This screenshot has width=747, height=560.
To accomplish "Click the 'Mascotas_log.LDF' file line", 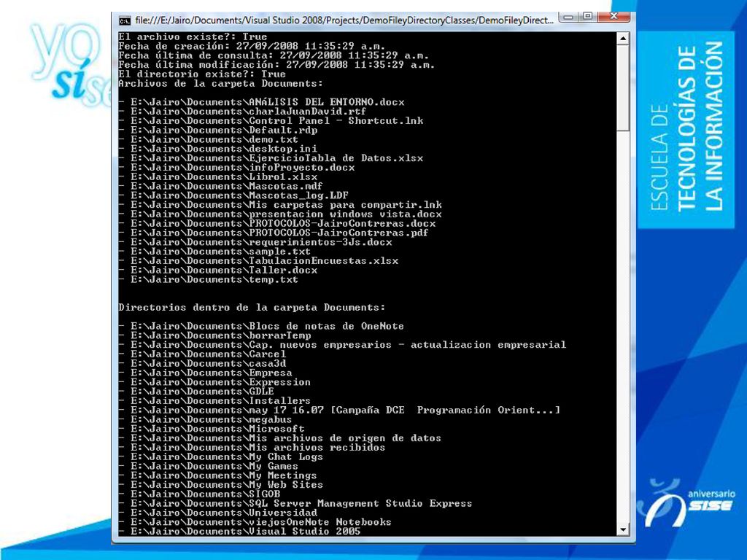I will tap(234, 195).
